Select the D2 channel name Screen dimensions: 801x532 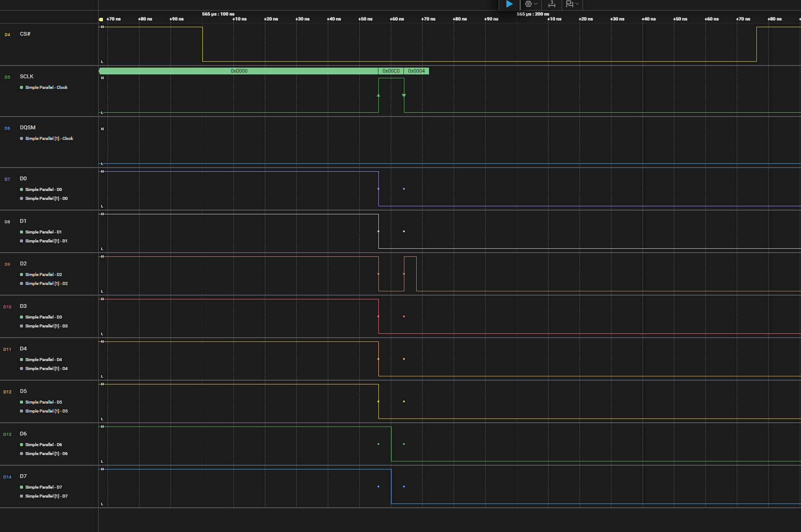(23, 264)
